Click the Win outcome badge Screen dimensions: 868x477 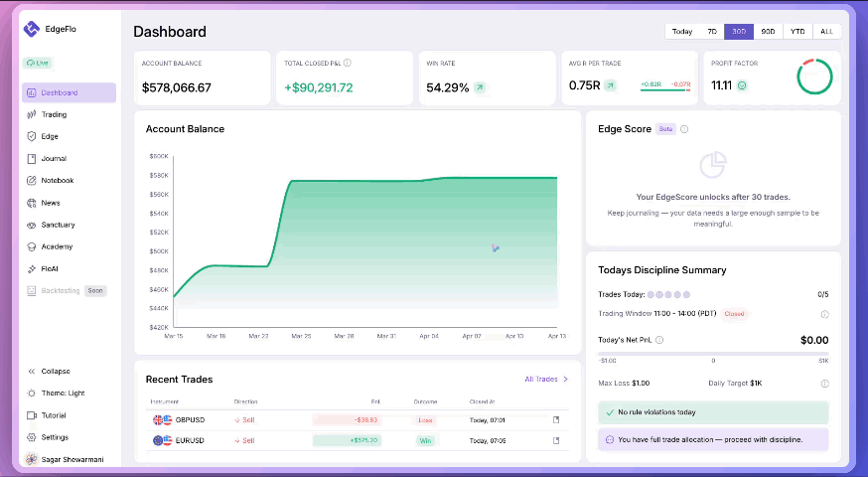[x=425, y=440]
